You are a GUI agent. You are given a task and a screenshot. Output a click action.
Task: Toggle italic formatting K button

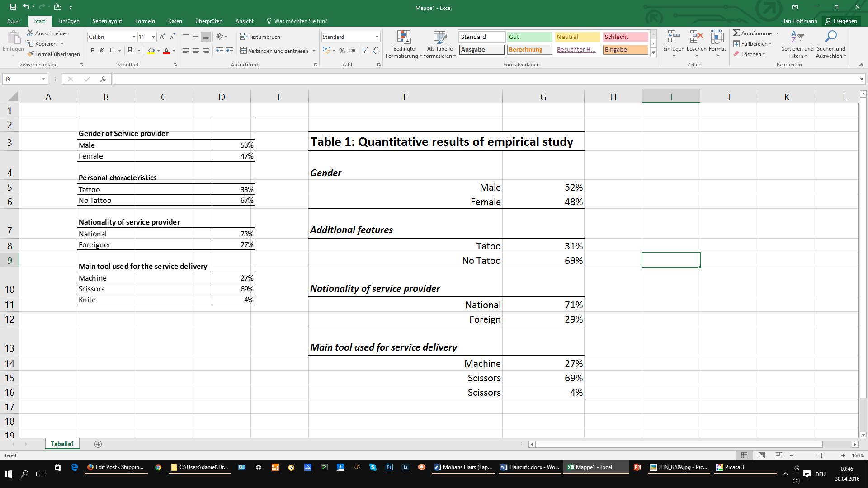tap(102, 51)
